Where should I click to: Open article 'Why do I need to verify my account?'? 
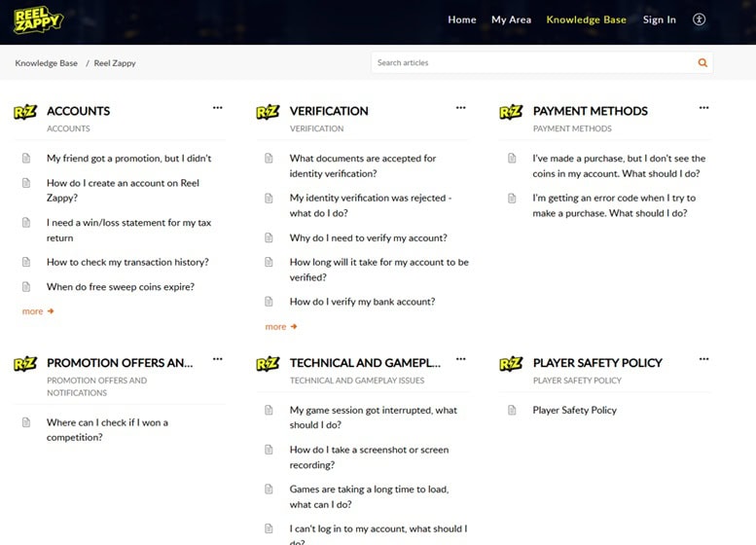coord(369,237)
